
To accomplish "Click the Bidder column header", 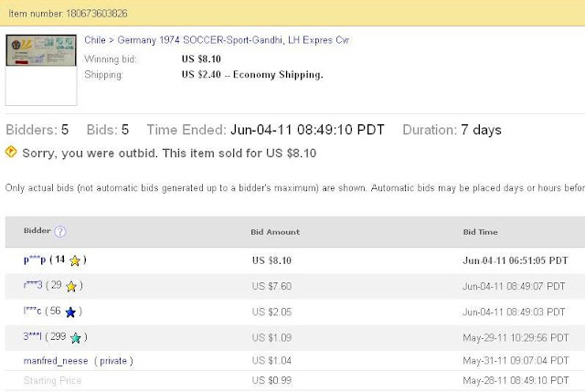I will [x=37, y=232].
